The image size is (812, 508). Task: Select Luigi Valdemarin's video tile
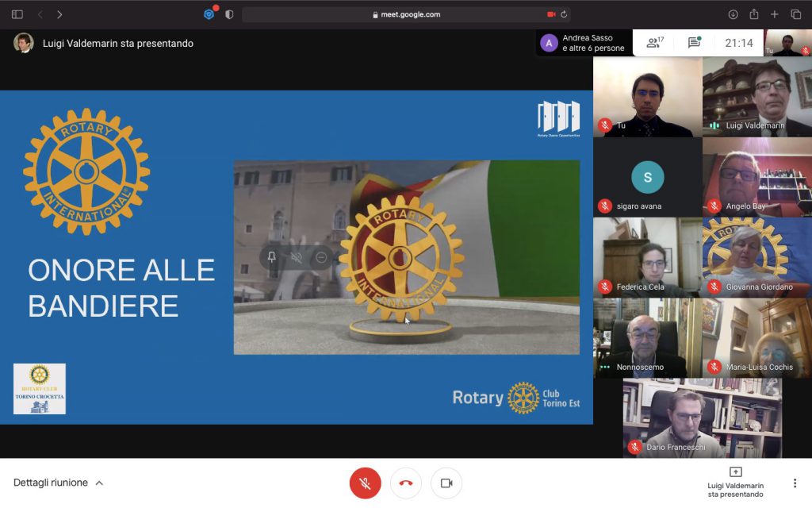[757, 97]
